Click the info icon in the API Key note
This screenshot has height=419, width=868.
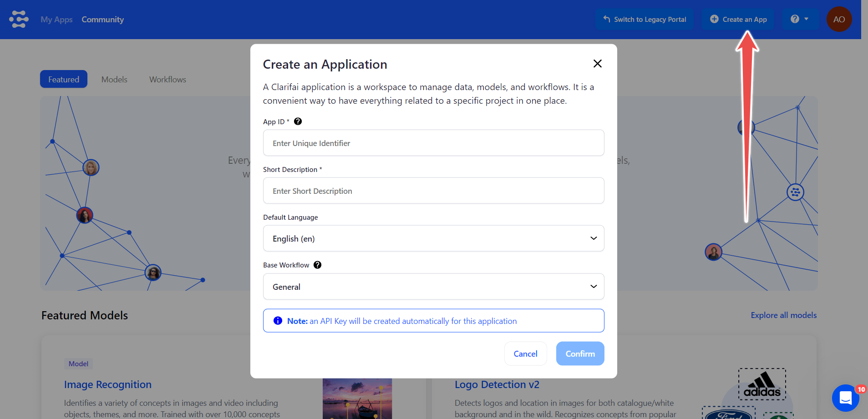point(278,321)
